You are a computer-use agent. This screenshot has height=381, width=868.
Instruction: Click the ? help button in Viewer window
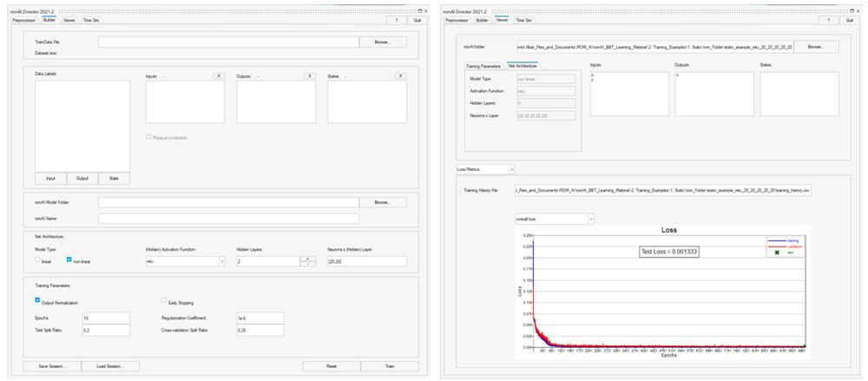click(828, 19)
